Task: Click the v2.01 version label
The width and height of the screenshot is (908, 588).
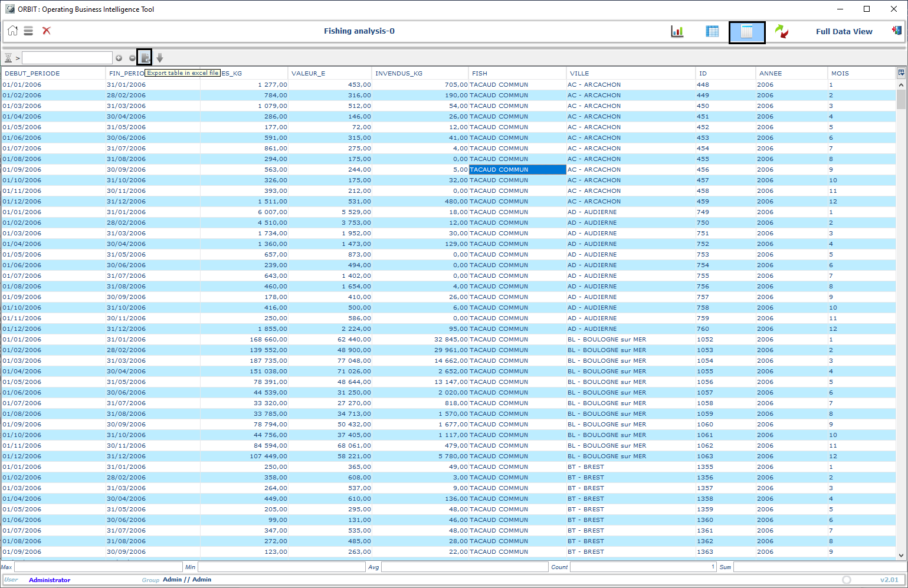Action: pyautogui.click(x=889, y=580)
